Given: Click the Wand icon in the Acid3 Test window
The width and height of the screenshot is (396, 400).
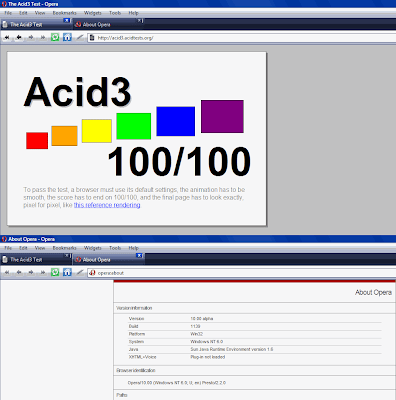Looking at the screenshot, I should click(x=80, y=38).
